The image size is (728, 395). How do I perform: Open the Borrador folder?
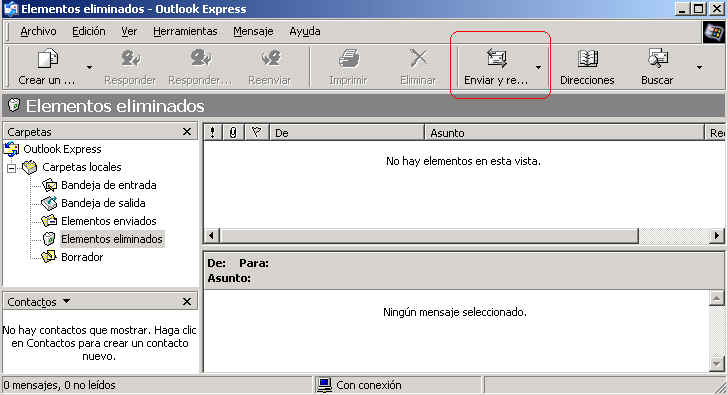pyautogui.click(x=82, y=257)
